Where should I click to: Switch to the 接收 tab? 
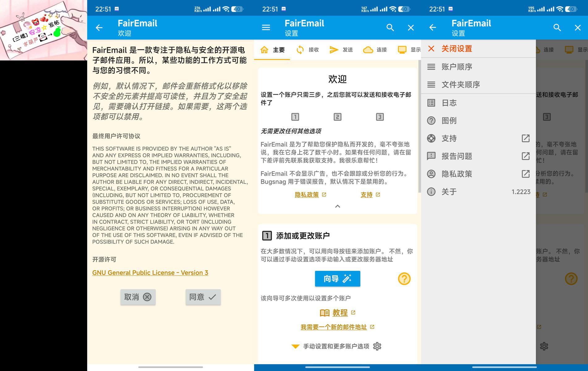[x=307, y=49]
